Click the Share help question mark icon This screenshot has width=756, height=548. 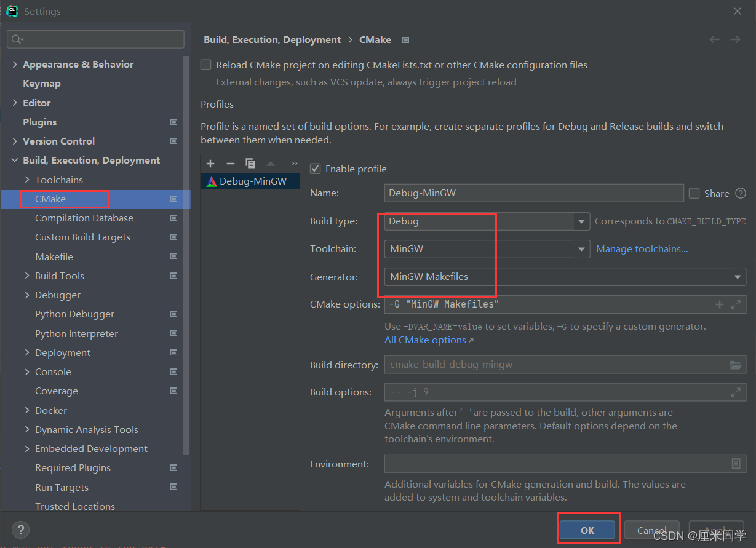point(741,193)
